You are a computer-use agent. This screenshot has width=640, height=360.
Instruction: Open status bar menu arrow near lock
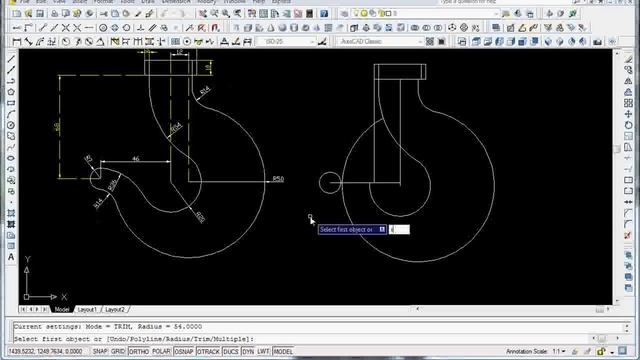pyautogui.click(x=612, y=352)
